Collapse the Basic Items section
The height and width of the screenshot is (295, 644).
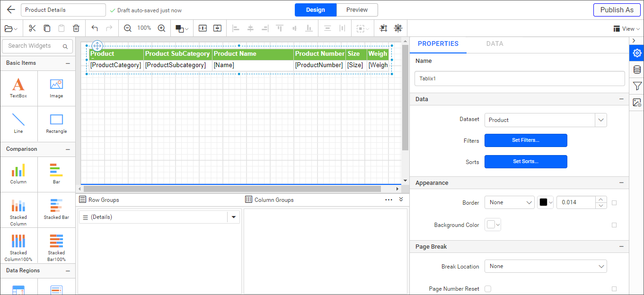click(x=68, y=63)
